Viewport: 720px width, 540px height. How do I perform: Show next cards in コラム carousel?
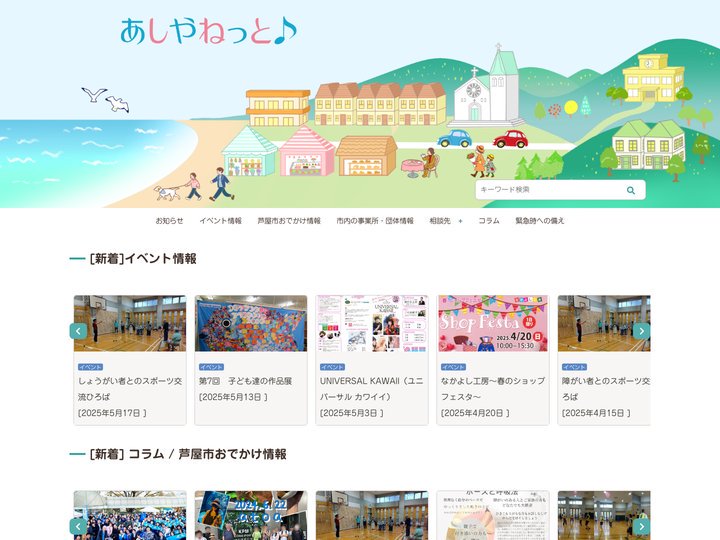(641, 527)
